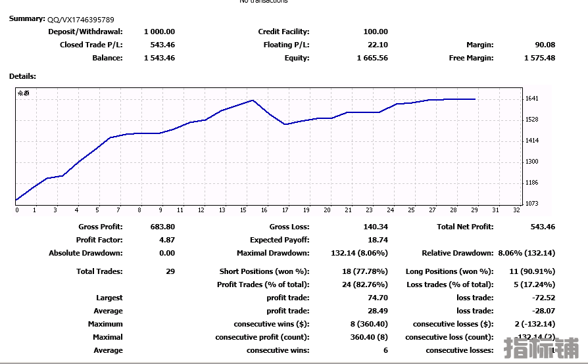
Task: Click the consecutive wins value 8 (360.40)
Action: [369, 324]
